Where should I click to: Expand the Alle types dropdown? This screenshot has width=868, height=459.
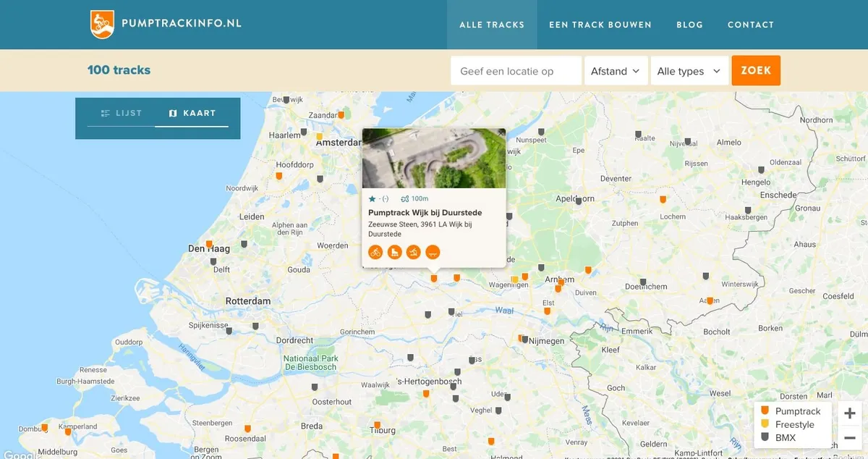pos(689,71)
